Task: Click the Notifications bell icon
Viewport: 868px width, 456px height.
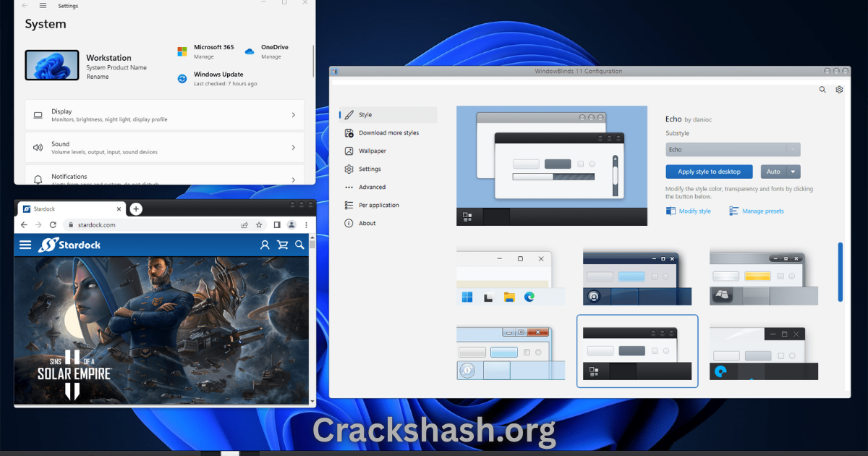Action: (38, 179)
